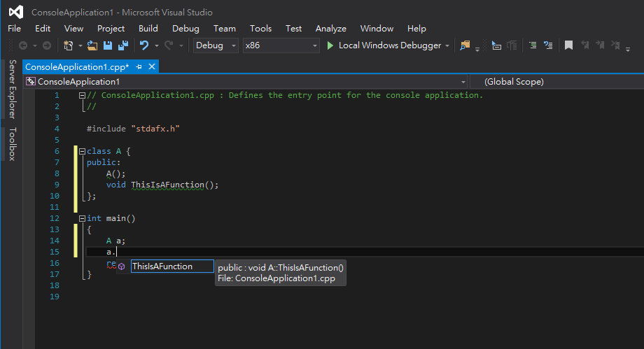Screen dimensions: 644x349
Task: Collapse the header comment block
Action: click(x=82, y=95)
